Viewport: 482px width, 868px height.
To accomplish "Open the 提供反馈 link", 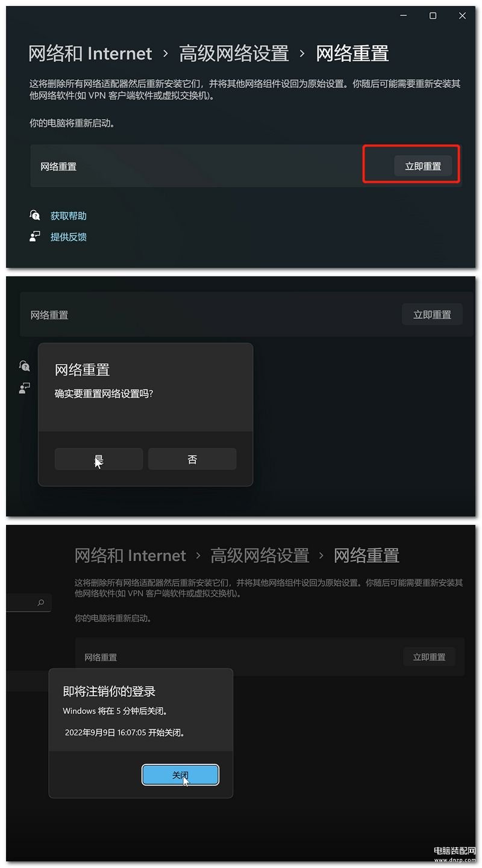I will coord(69,237).
